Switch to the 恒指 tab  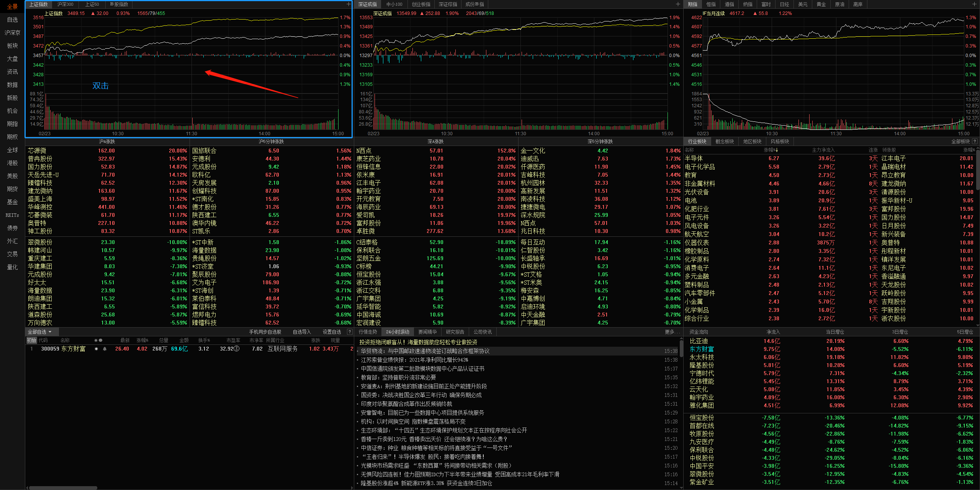pos(711,4)
